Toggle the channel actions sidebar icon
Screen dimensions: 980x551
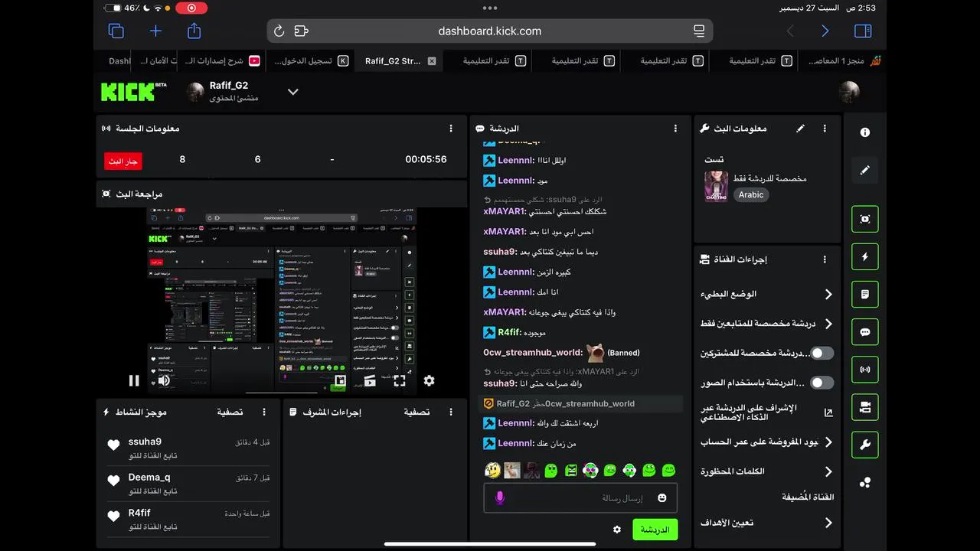[x=865, y=407]
